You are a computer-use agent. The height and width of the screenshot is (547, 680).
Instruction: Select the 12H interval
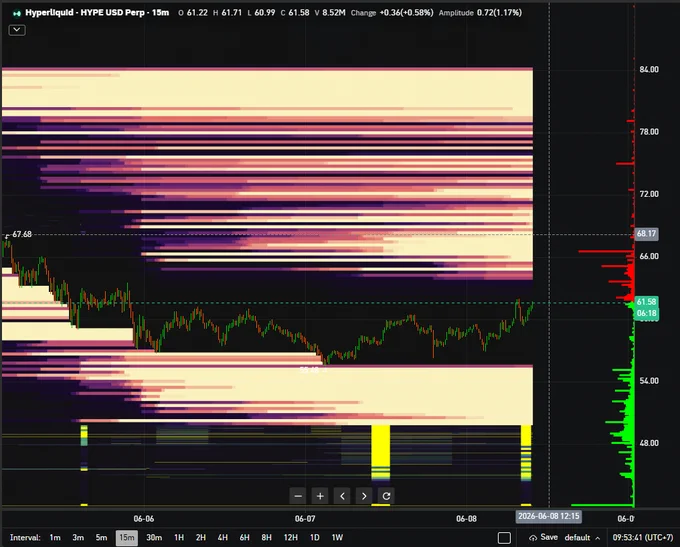point(291,537)
